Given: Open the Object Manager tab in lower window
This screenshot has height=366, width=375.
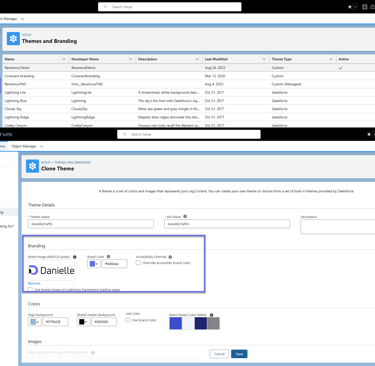Looking at the screenshot, I should [x=24, y=146].
